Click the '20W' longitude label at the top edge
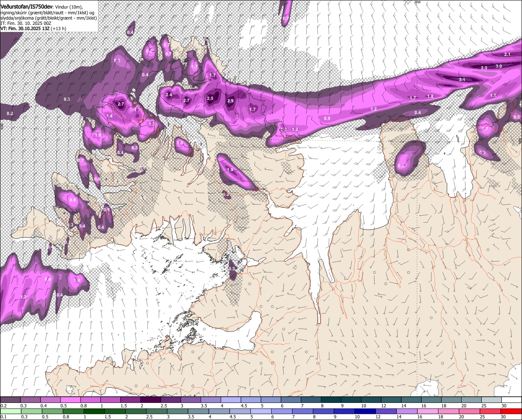The width and height of the screenshot is (522, 420). click(x=417, y=2)
